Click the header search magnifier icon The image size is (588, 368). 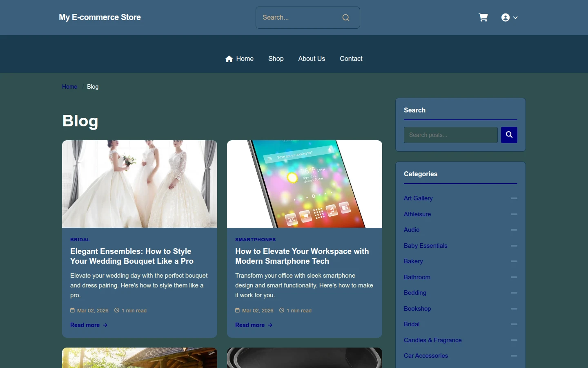(x=346, y=18)
